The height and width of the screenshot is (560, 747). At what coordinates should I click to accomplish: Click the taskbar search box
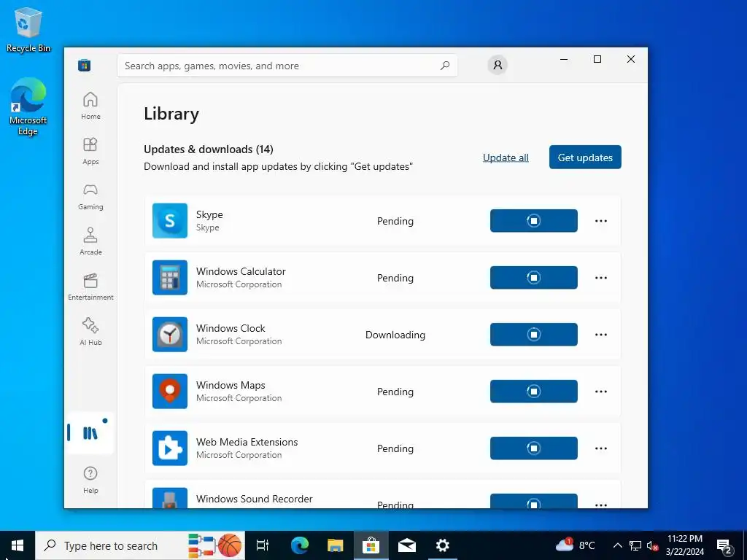click(140, 545)
